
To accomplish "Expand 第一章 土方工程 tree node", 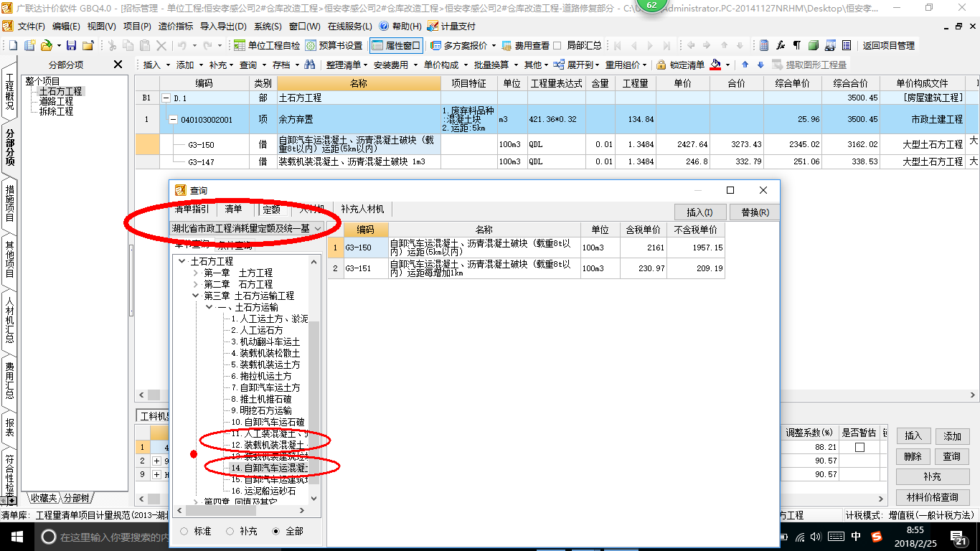I will coord(195,273).
